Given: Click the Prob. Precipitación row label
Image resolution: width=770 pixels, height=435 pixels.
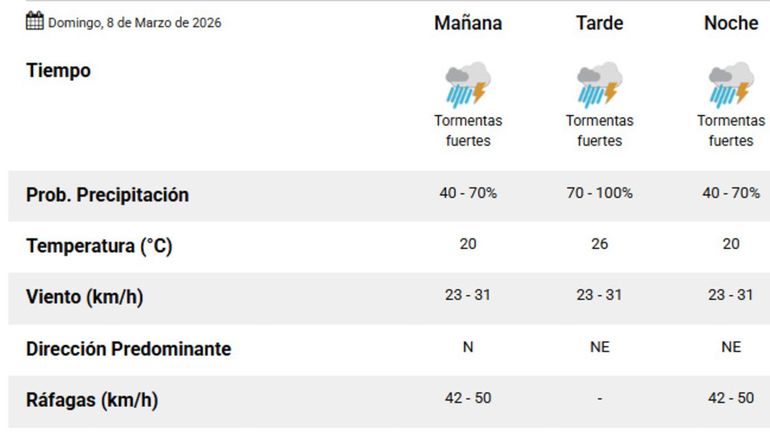Looking at the screenshot, I should click(x=107, y=195).
